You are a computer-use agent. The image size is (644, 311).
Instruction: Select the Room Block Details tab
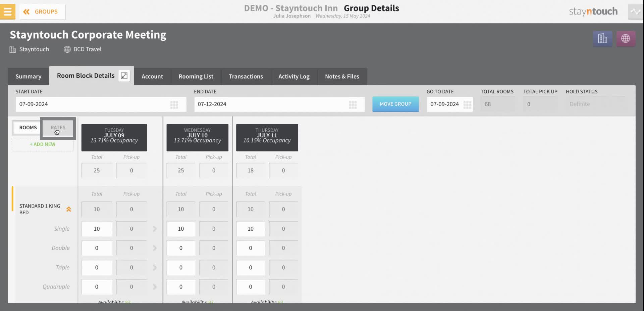(x=86, y=76)
